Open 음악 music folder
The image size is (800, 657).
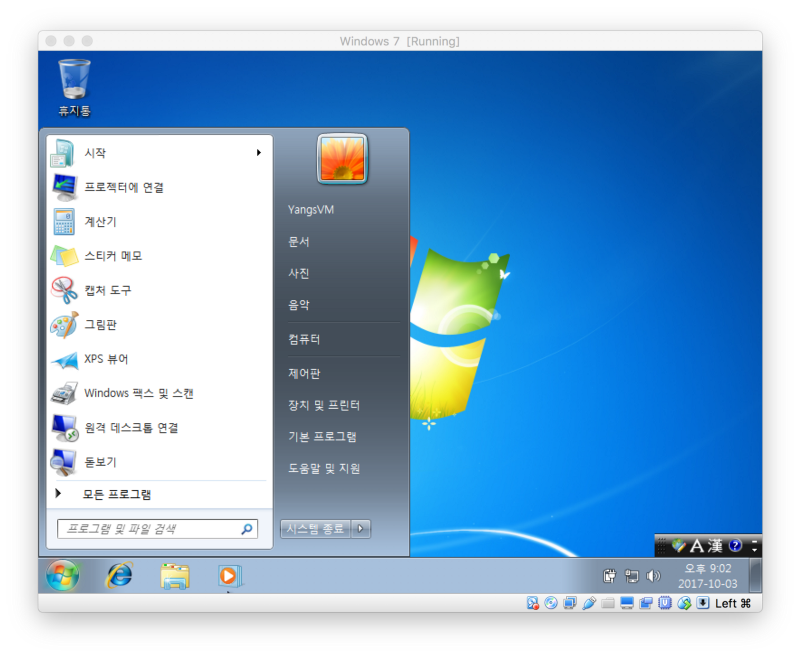pos(299,305)
